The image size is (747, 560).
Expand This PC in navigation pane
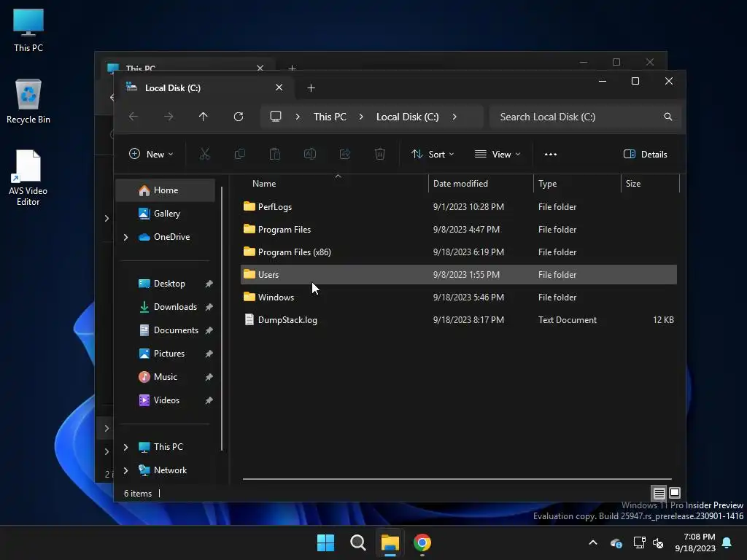125,447
